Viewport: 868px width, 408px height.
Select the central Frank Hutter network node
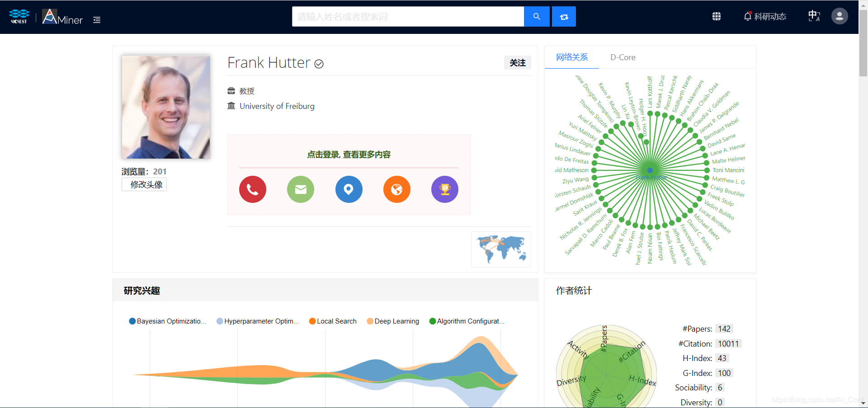click(x=650, y=170)
